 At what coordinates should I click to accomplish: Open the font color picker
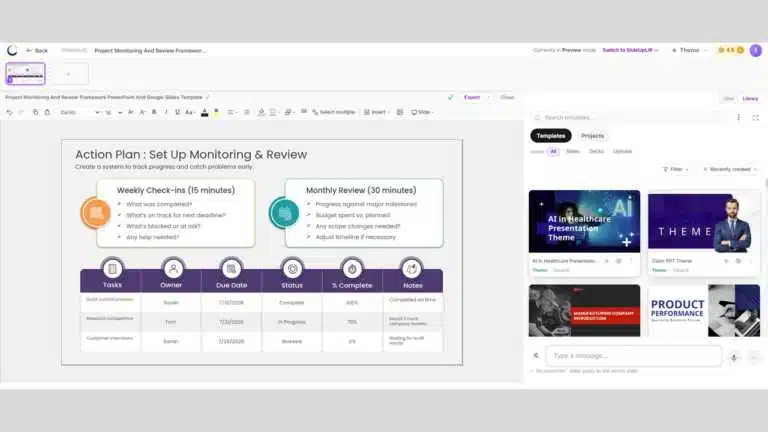205,113
